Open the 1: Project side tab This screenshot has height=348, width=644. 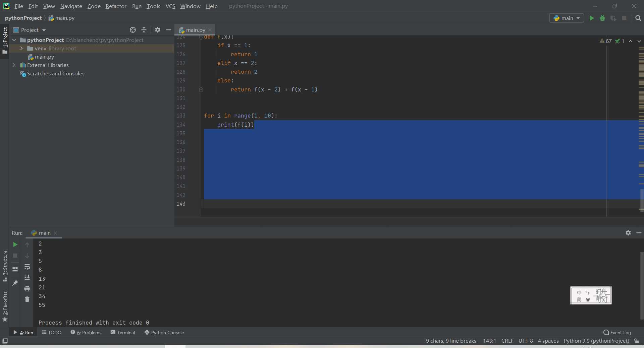(x=5, y=41)
